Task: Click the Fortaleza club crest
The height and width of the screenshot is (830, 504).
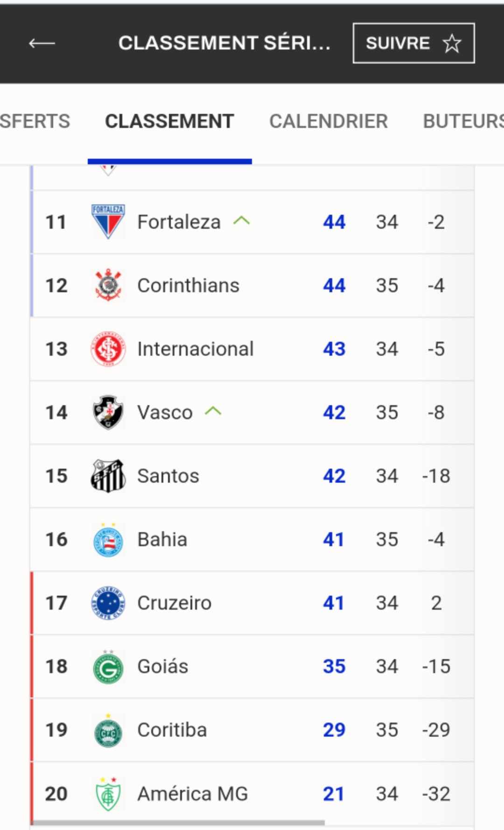Action: pos(108,222)
